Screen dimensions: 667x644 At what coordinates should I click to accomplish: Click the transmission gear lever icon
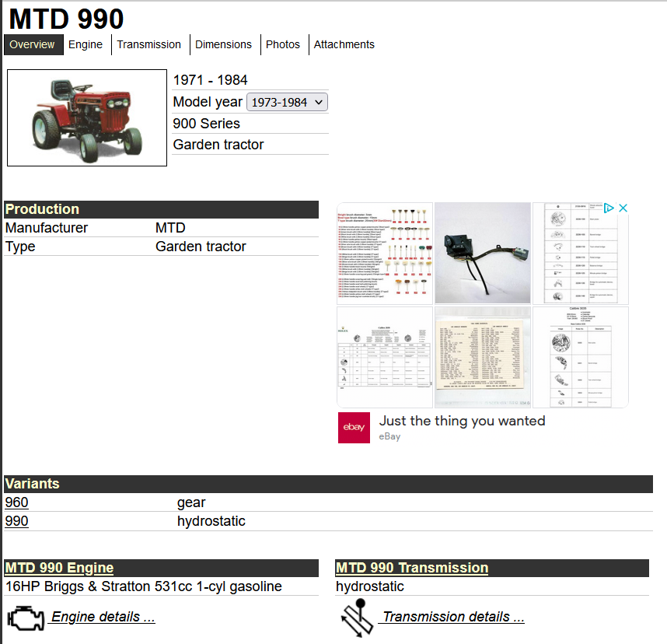pyautogui.click(x=358, y=618)
